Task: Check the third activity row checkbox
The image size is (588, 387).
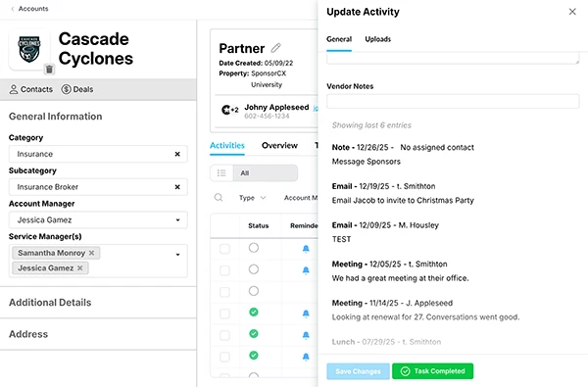Action: (x=224, y=292)
